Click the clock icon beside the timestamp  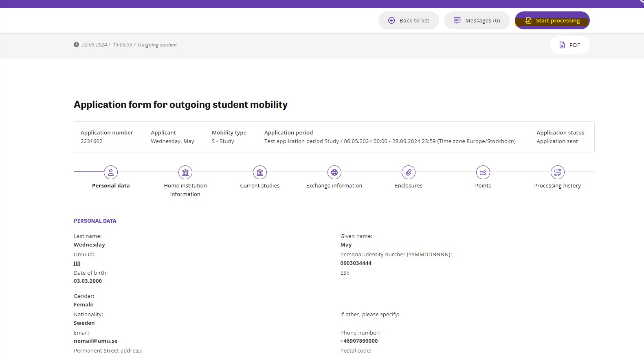76,45
